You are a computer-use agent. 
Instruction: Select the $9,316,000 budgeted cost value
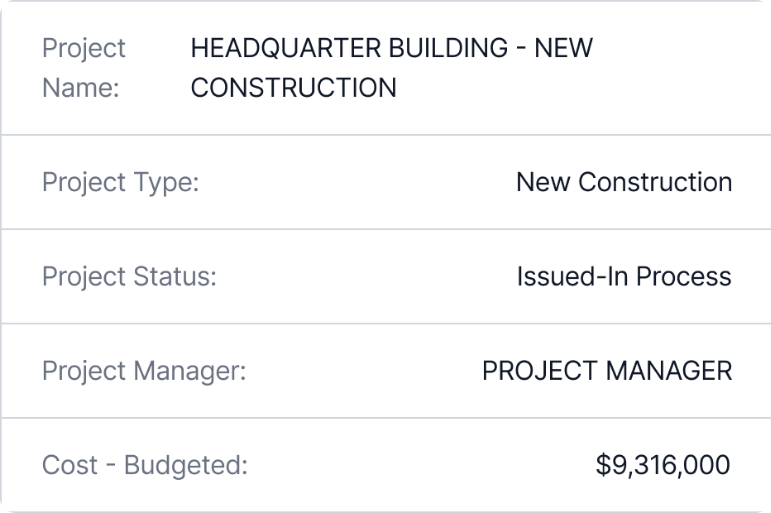pos(662,465)
